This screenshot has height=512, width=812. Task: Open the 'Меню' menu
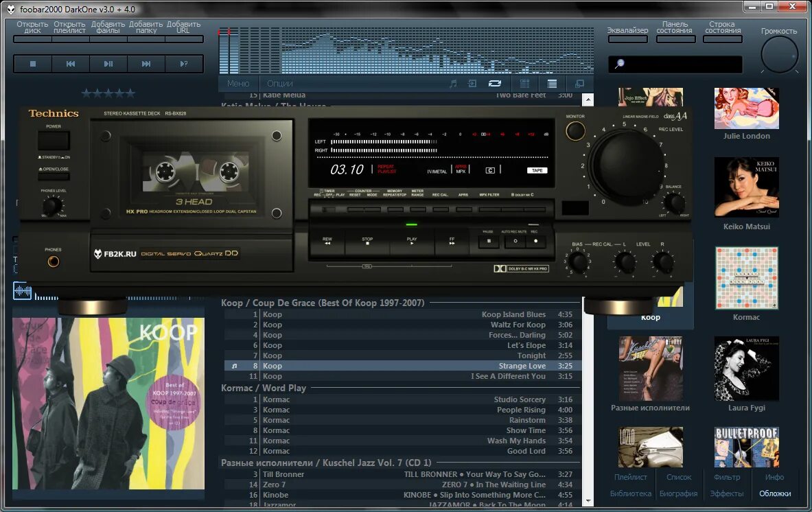pyautogui.click(x=237, y=83)
